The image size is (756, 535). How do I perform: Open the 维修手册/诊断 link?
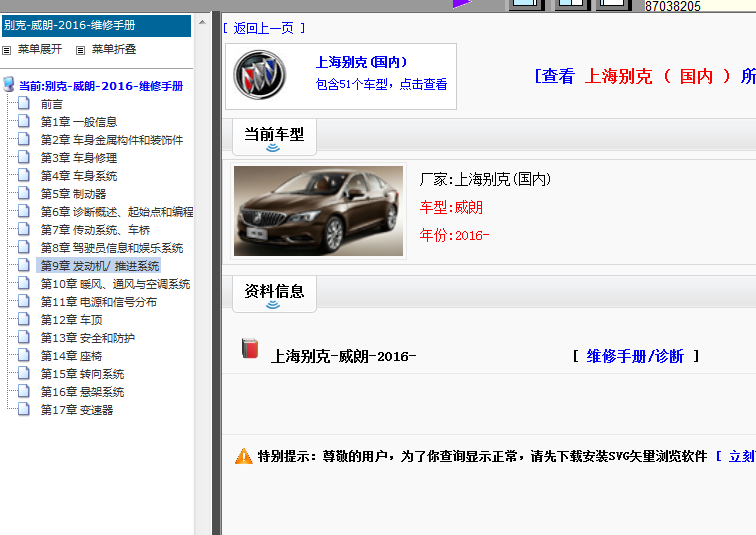click(x=635, y=356)
